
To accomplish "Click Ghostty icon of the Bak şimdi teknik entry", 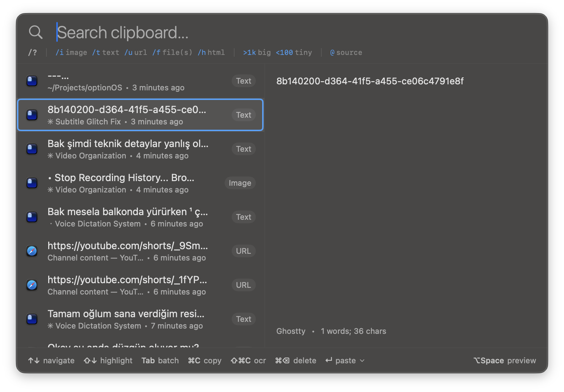I will 32,149.
